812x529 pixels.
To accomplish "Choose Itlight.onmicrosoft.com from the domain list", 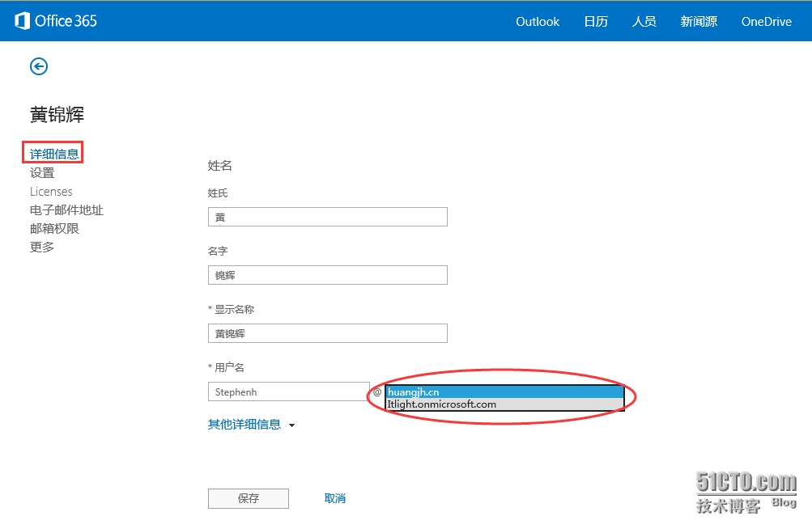I will (504, 404).
